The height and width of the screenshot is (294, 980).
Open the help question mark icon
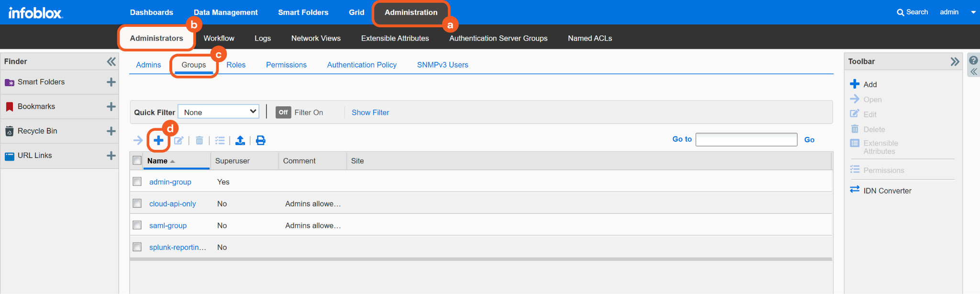(x=973, y=61)
